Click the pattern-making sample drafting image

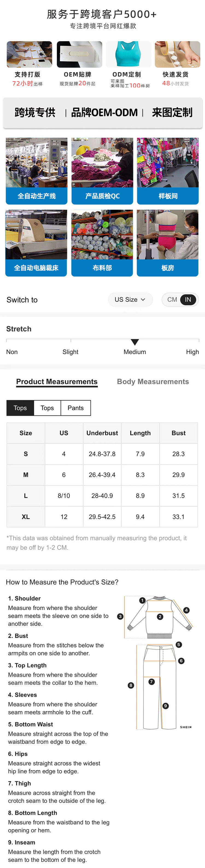30,54
